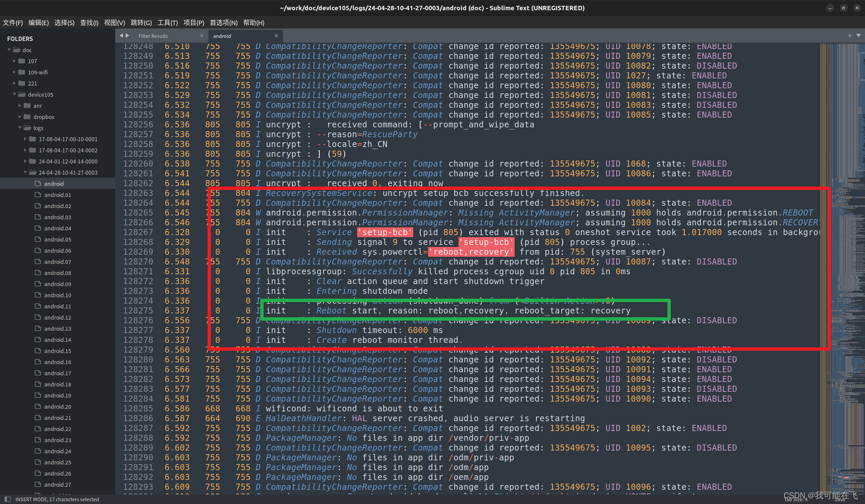The image size is (865, 504).
Task: Close the Filter Results tab
Action: 202,35
